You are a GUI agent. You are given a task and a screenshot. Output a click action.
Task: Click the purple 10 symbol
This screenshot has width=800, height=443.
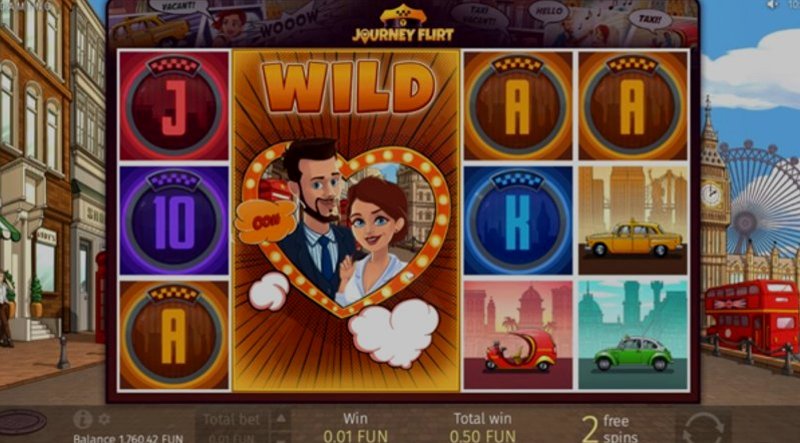[x=174, y=220]
